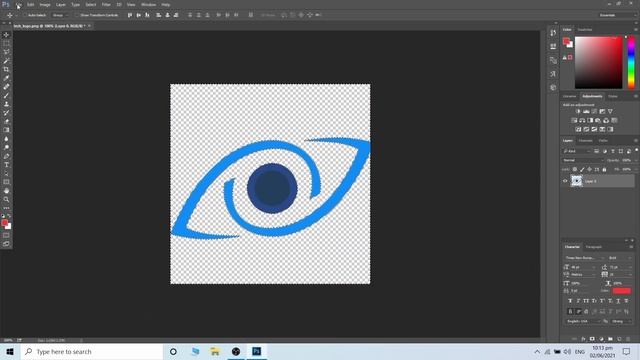Open the Essentials workspace dropdown

pos(618,15)
